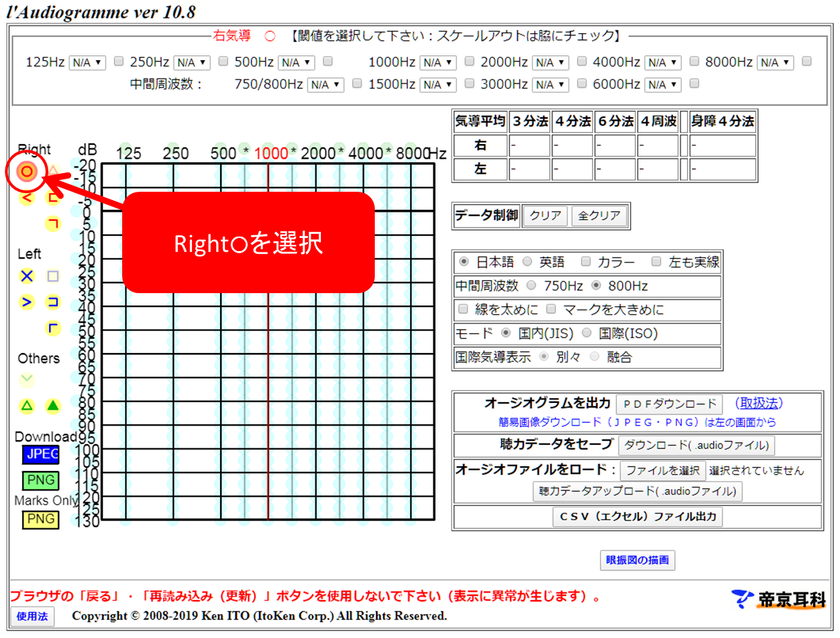Select the Left ear blue ']' bracket mark
840x638 pixels.
click(x=53, y=302)
